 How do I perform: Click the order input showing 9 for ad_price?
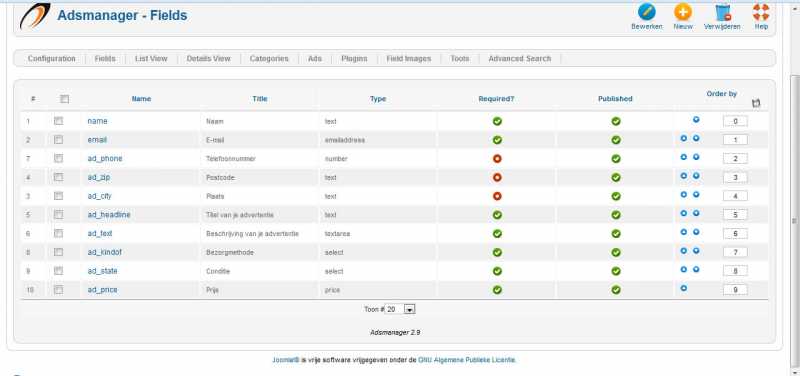735,290
